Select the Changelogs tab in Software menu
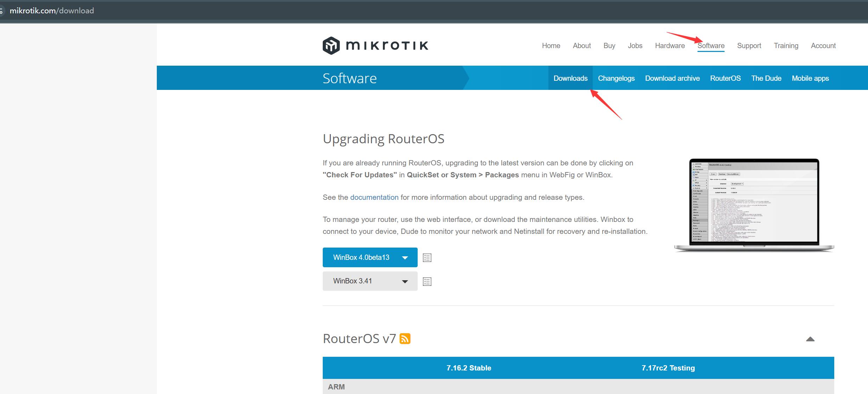868x394 pixels. pos(617,78)
